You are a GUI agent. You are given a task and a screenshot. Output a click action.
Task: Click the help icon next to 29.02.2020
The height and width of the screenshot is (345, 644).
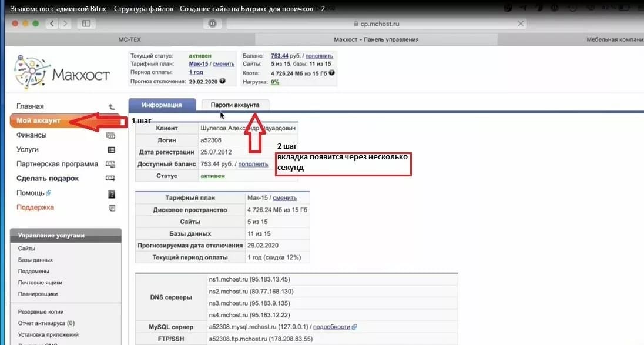(222, 81)
